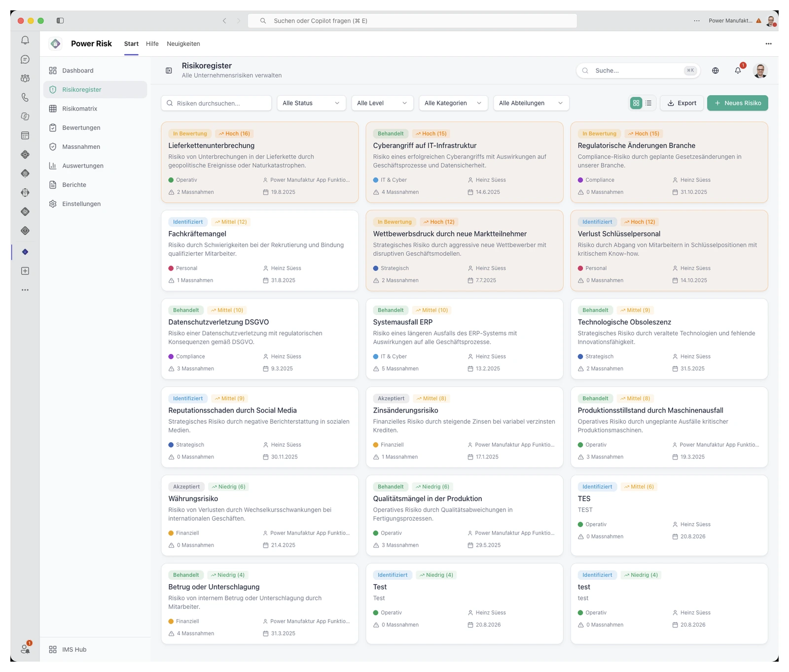The image size is (789, 672).
Task: Open Massnahmen in the sidebar
Action: (95, 147)
